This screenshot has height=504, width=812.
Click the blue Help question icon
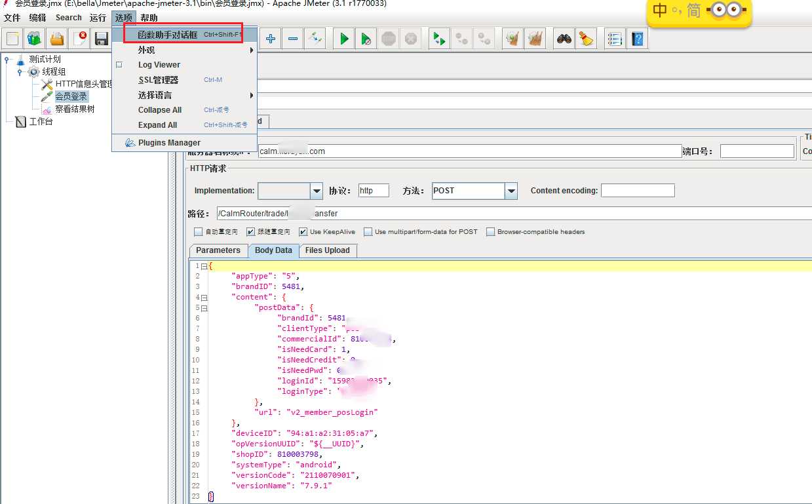tap(637, 39)
